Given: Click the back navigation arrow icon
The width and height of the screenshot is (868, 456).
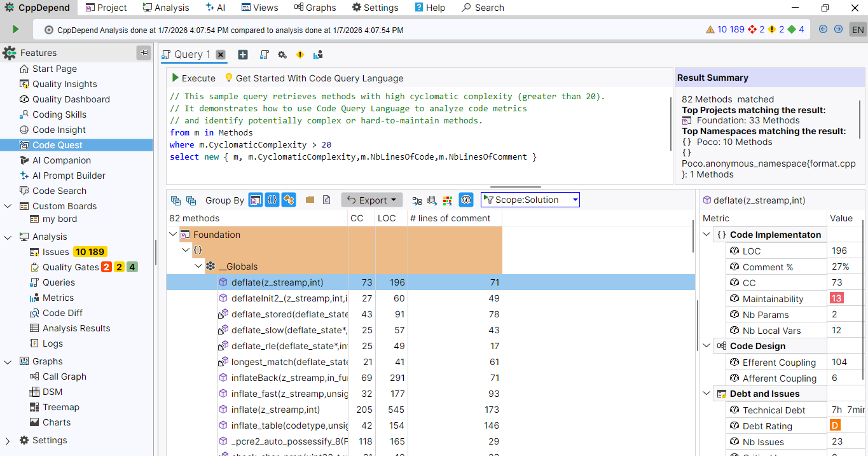Looking at the screenshot, I should click(x=823, y=29).
